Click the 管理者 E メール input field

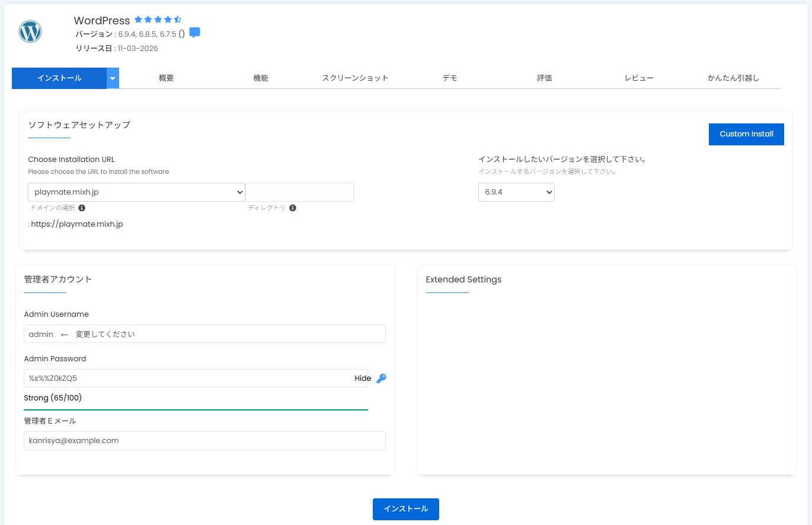pos(204,441)
